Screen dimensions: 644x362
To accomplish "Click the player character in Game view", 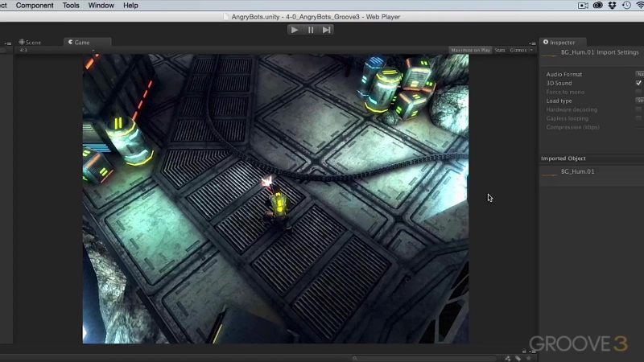I will coord(278,207).
